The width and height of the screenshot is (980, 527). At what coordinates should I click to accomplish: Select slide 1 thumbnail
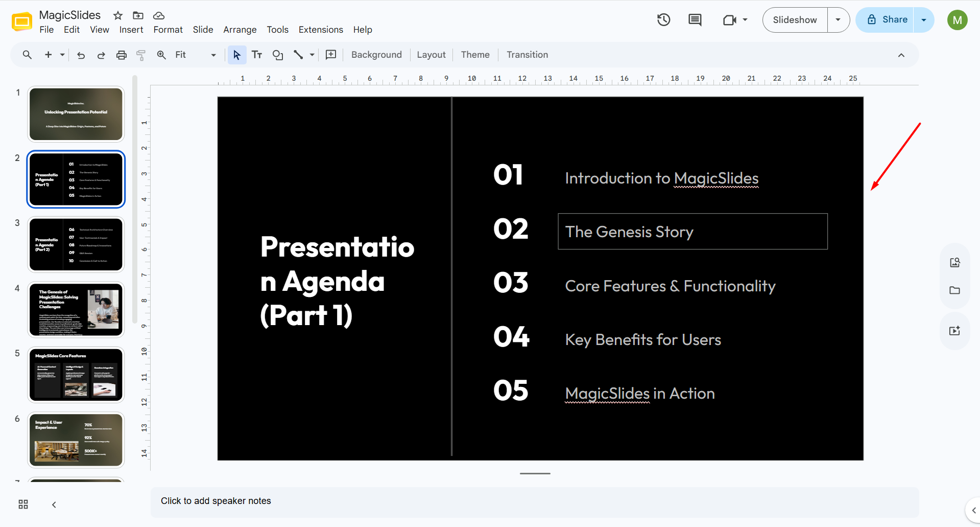pyautogui.click(x=76, y=113)
